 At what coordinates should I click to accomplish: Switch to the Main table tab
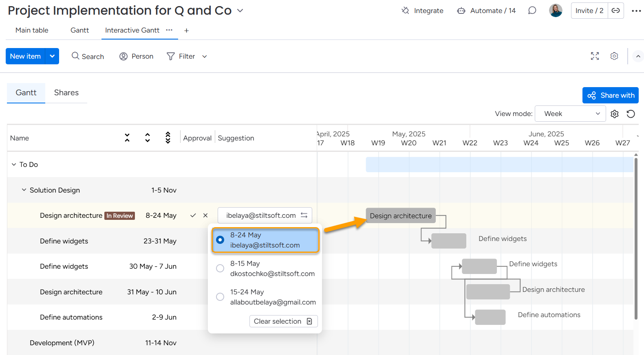(32, 30)
